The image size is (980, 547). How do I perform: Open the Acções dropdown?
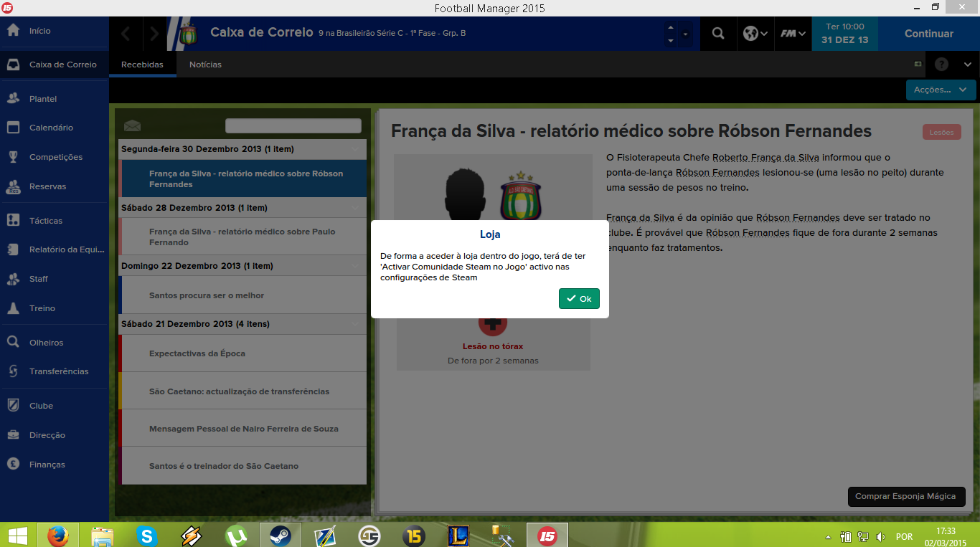tap(941, 90)
